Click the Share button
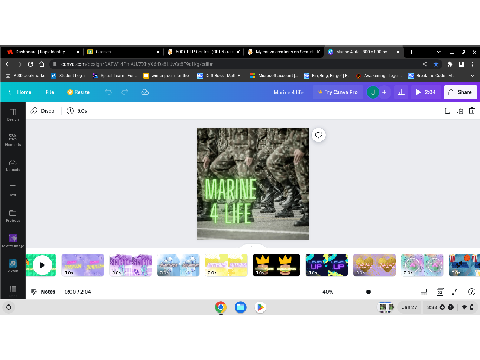Image resolution: width=480 pixels, height=360 pixels. 460,92
